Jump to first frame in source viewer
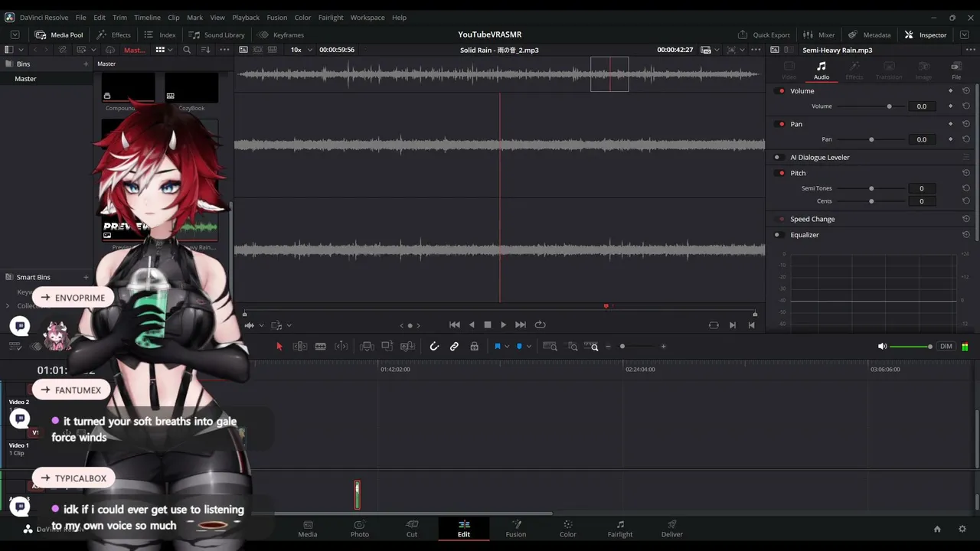The width and height of the screenshot is (980, 551). tap(454, 325)
